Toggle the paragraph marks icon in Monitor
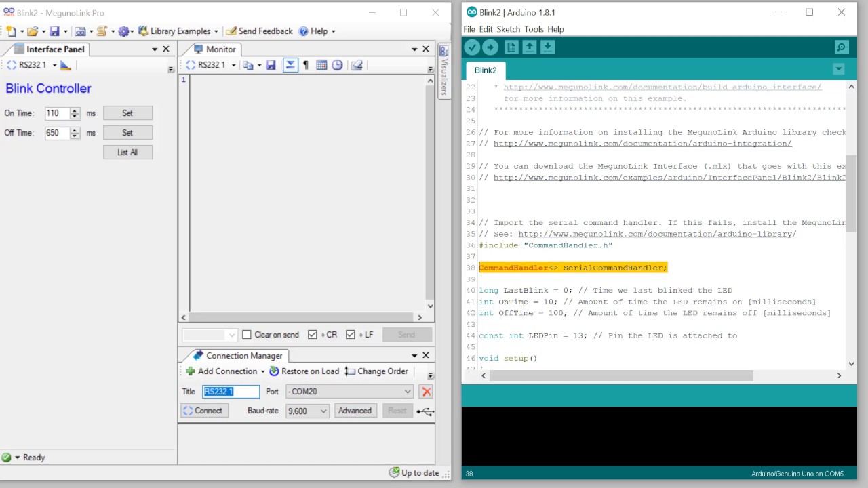This screenshot has width=868, height=488. pyautogui.click(x=306, y=65)
